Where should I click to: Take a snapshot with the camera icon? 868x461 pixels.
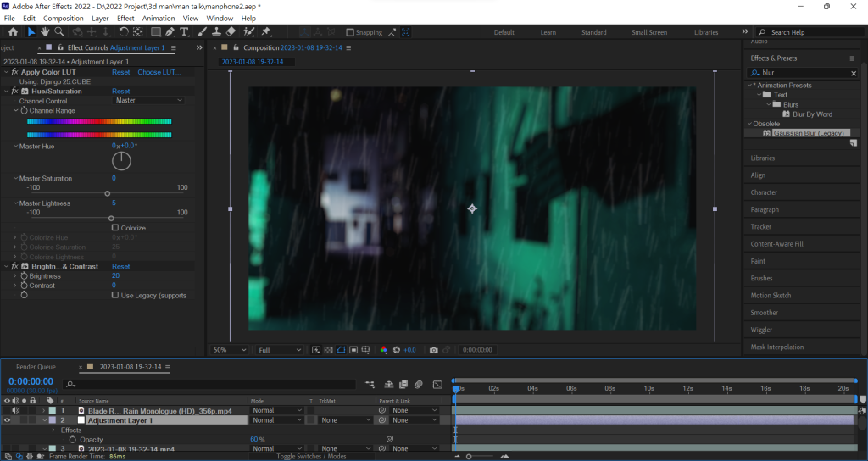click(433, 350)
